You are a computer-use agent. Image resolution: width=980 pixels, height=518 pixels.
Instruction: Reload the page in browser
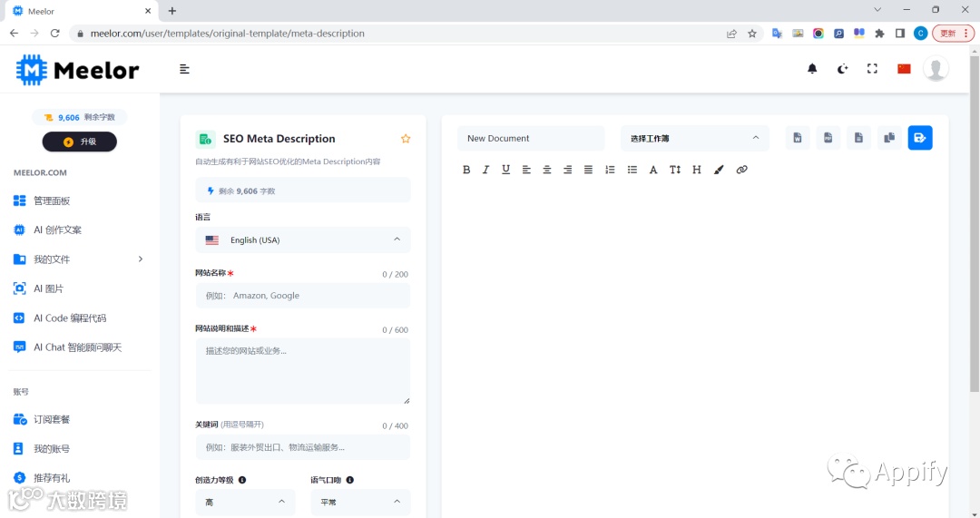click(55, 34)
